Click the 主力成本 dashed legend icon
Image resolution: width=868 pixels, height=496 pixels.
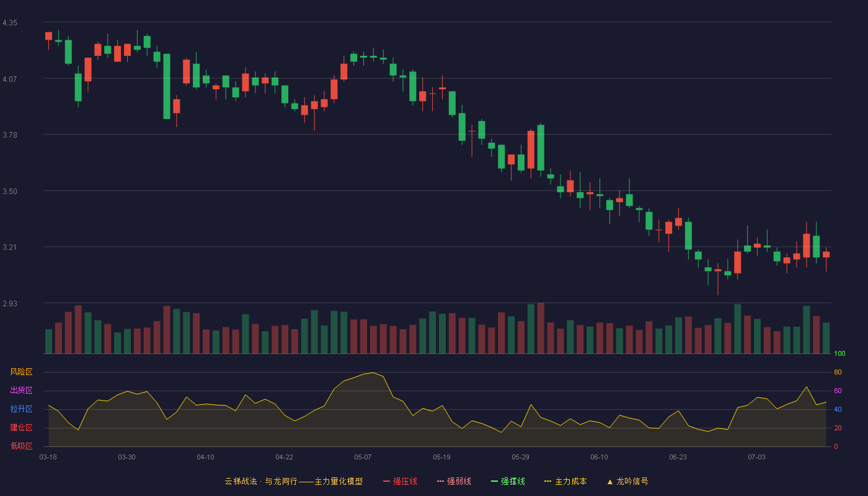547,481
